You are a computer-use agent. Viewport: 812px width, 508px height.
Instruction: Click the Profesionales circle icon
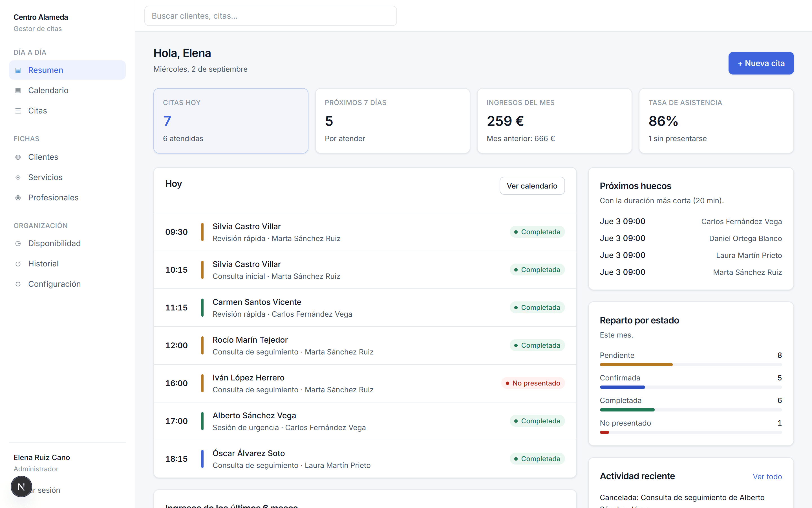coord(18,198)
